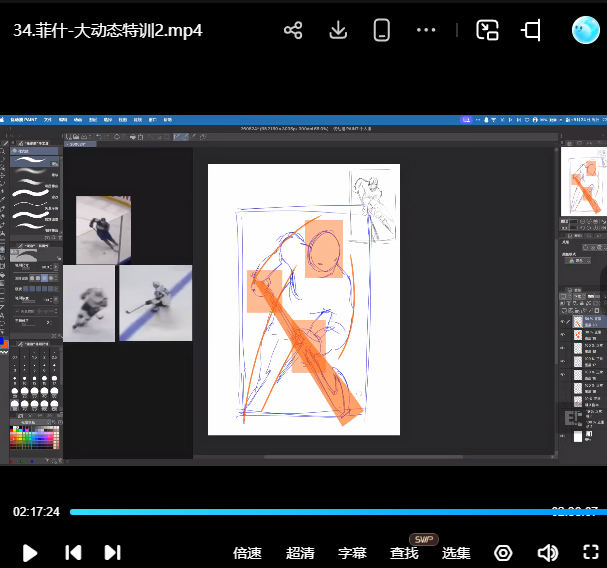
Task: Seek using the blue video progress bar
Action: point(338,512)
